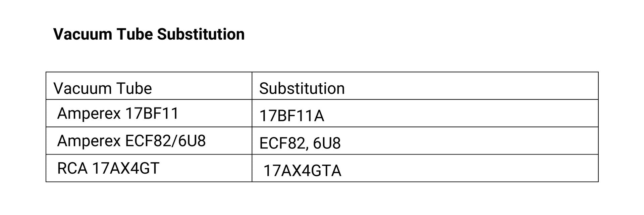Click "Amperex" in the 17BF11 row
Image resolution: width=644 pixels, height=215 pixels.
89,114
